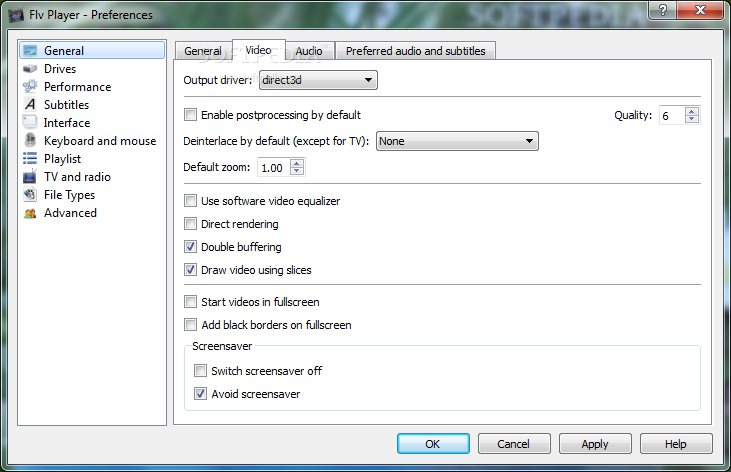Image resolution: width=731 pixels, height=472 pixels.
Task: Click the OK button
Action: point(433,444)
